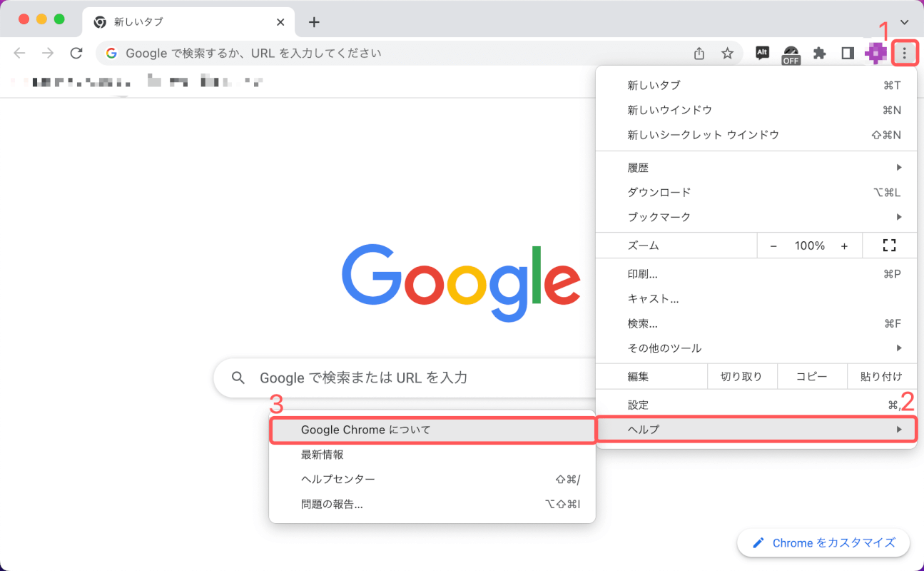Select the 新しいタブ browser tab
Viewport: 924px width, 571px height.
pyautogui.click(x=189, y=22)
